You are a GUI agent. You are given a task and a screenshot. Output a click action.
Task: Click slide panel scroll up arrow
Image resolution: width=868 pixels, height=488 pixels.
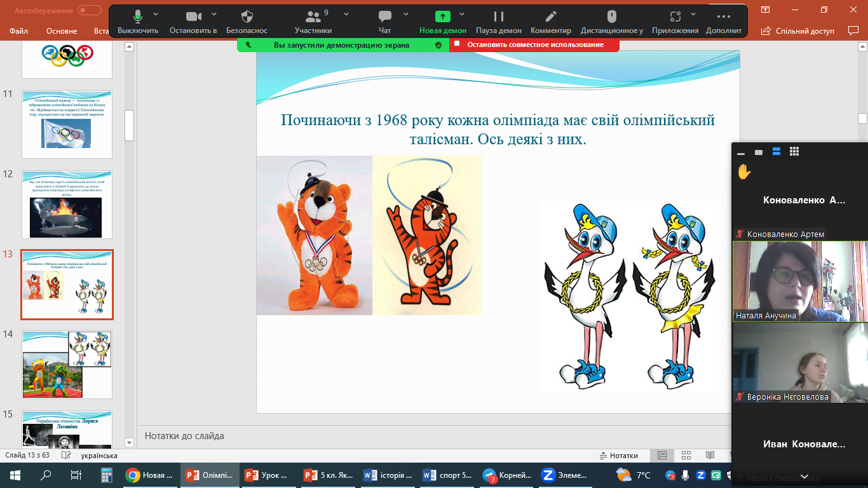point(130,46)
